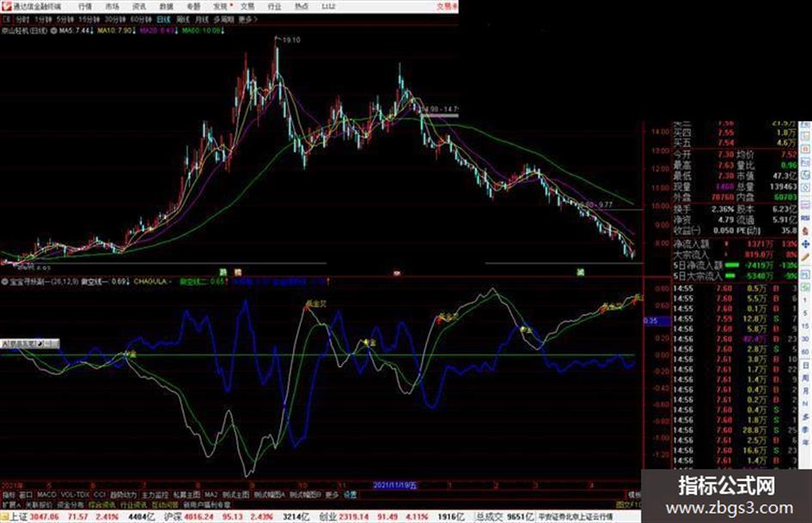Select the 60分钟 period tab

[x=141, y=19]
